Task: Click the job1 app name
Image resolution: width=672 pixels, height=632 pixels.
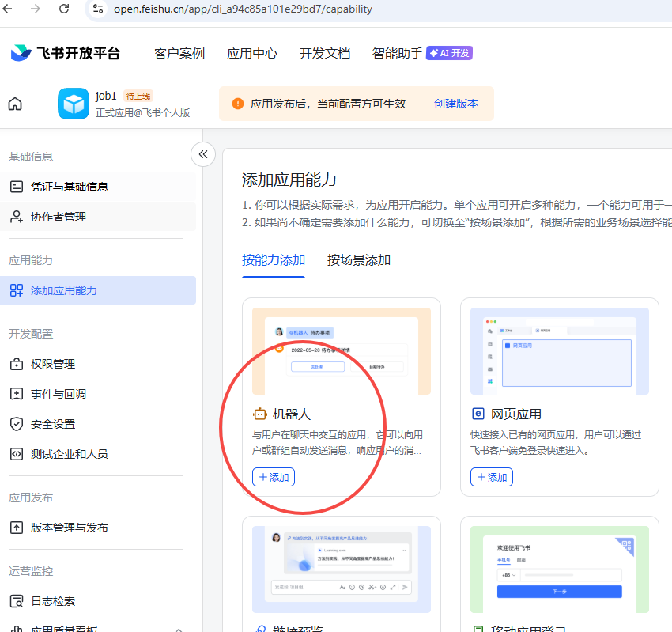Action: (106, 96)
